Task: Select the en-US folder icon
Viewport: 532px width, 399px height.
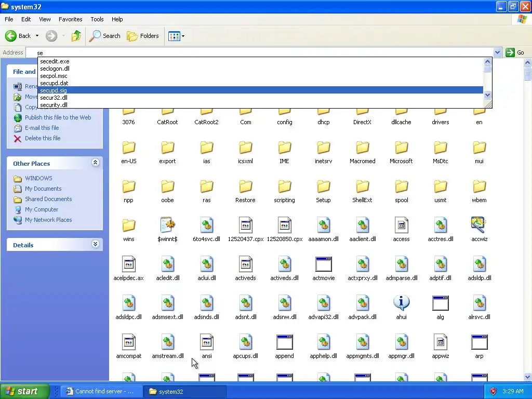Action: click(x=129, y=148)
